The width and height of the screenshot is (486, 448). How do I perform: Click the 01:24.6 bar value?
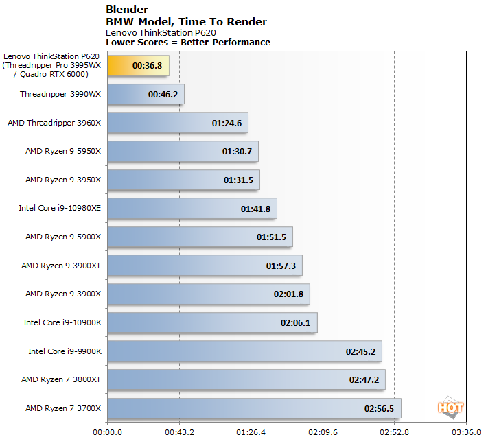coord(227,123)
